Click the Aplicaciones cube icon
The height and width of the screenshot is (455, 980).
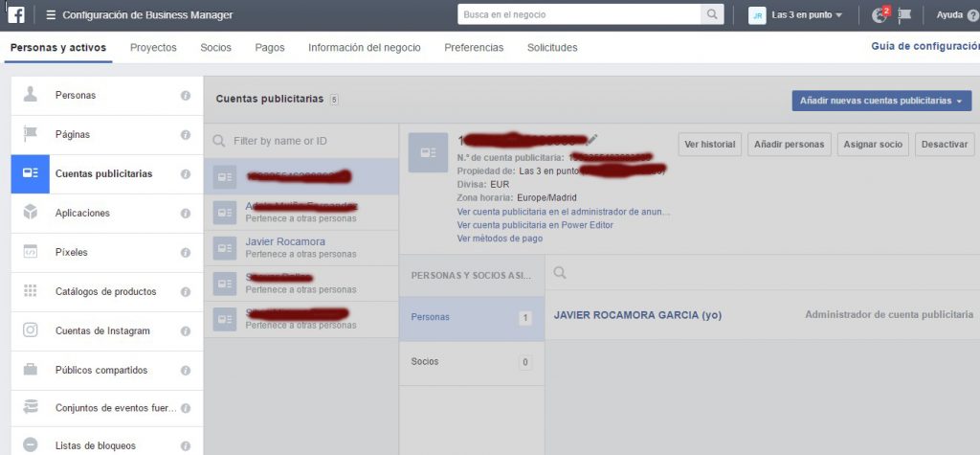(30, 212)
